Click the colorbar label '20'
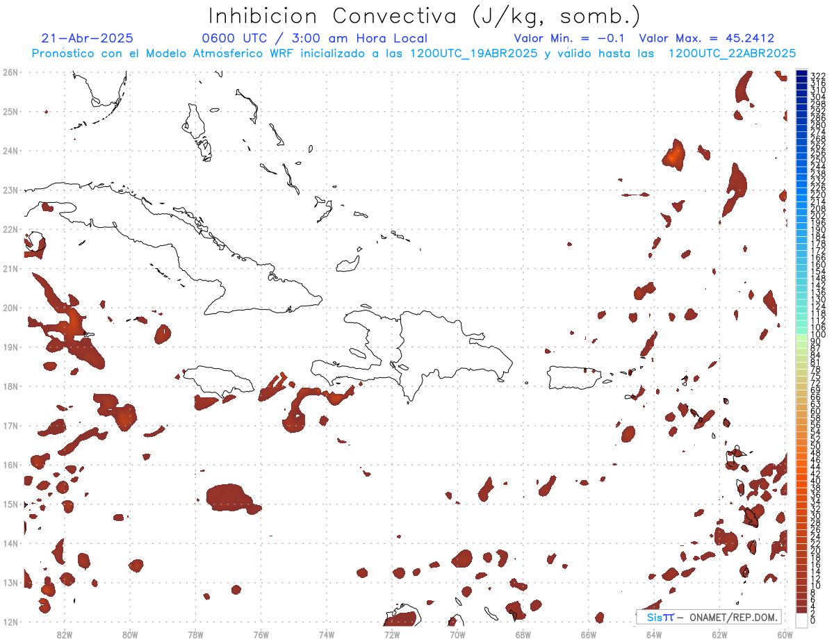 tap(816, 550)
